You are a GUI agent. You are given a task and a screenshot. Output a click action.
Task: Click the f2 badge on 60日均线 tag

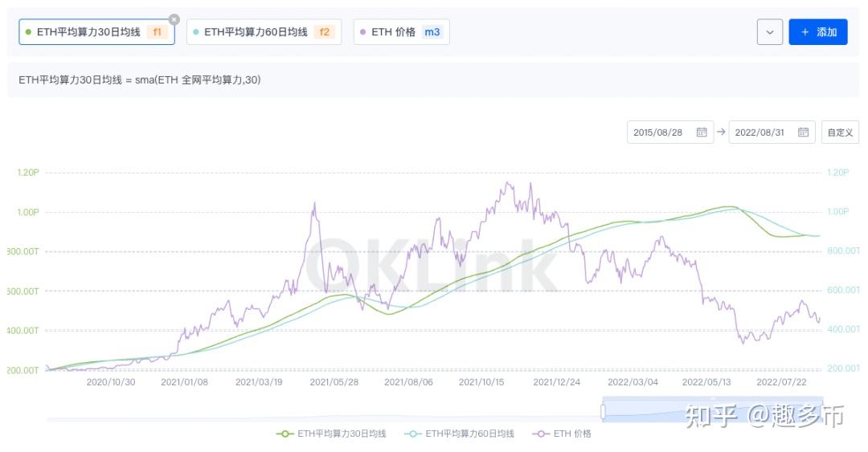[325, 32]
